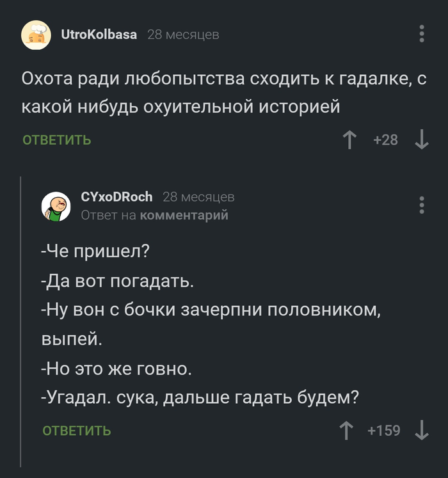
Task: Tap CYxoDRoch's cartoon avatar
Action: 56,206
